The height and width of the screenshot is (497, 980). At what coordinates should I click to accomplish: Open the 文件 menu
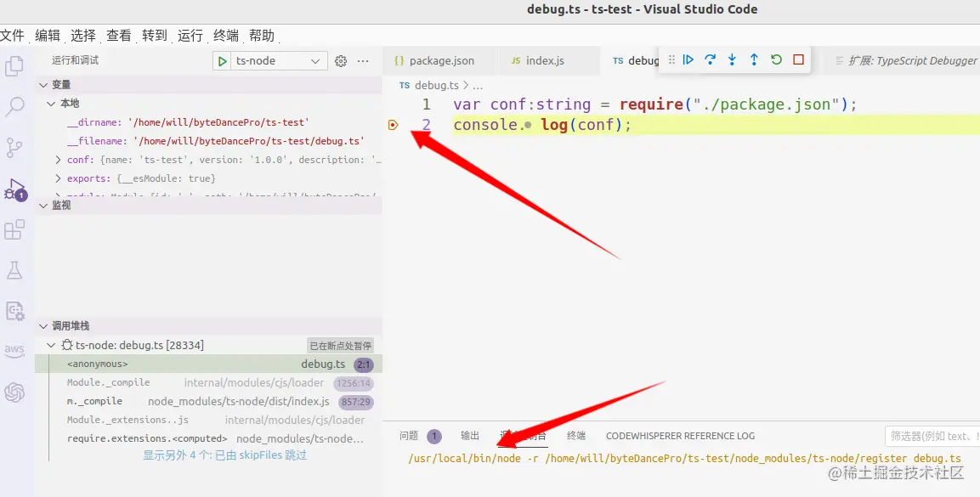click(12, 36)
